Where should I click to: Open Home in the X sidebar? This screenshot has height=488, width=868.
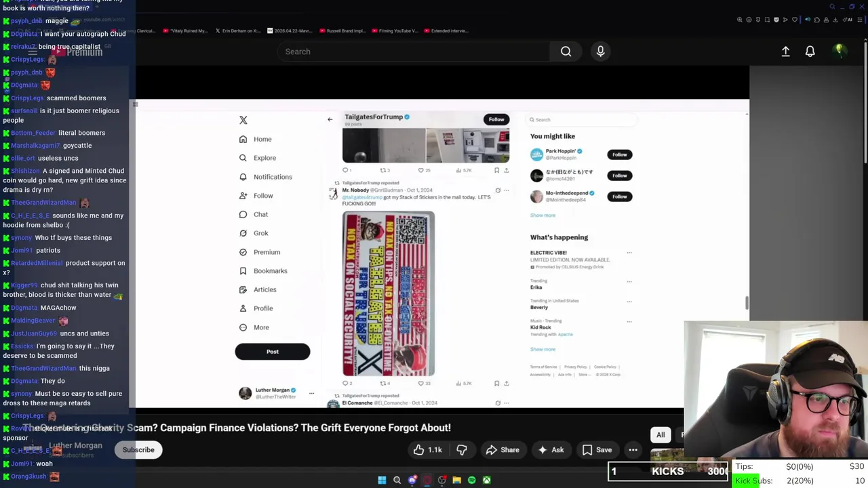point(255,139)
